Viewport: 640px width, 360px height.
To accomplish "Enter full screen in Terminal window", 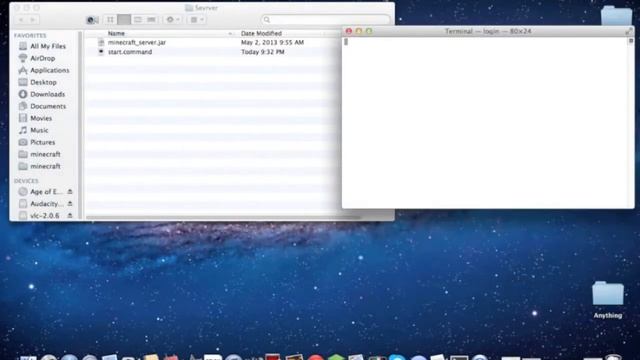I will click(629, 31).
